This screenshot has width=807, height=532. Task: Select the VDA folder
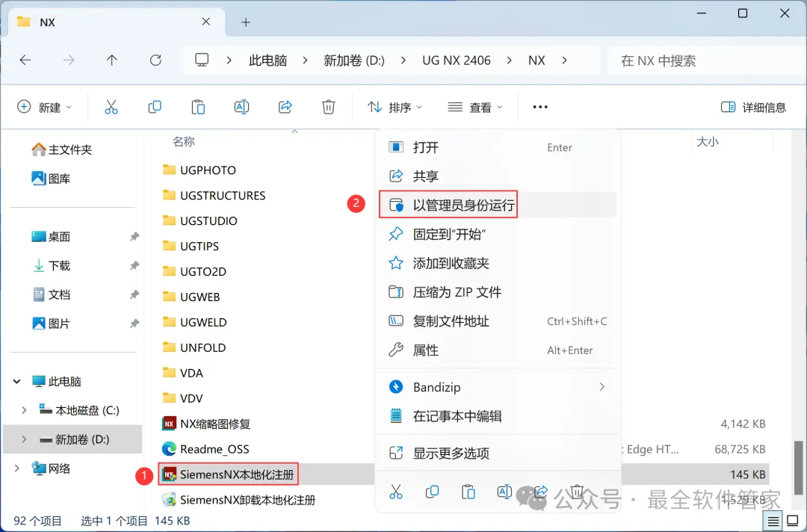[183, 373]
